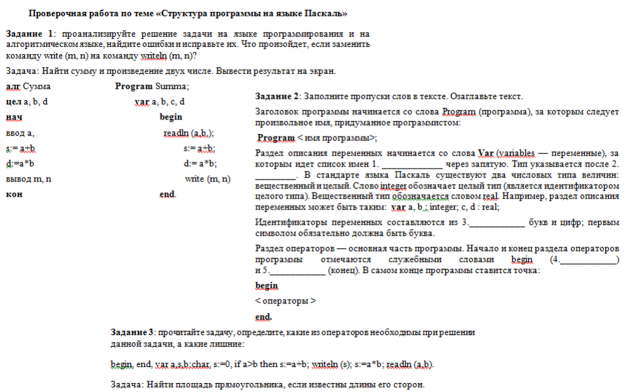Click the bold heading Задание 3
The width and height of the screenshot is (626, 392).
coord(132,332)
